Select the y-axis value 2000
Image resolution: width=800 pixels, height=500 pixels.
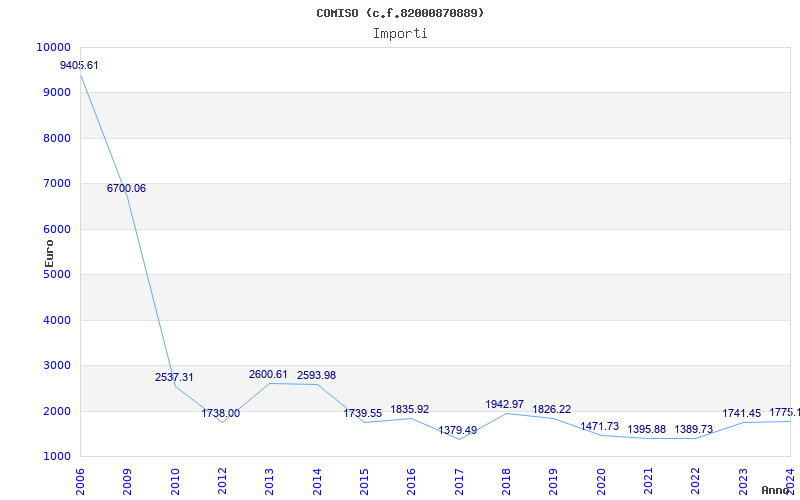57,411
